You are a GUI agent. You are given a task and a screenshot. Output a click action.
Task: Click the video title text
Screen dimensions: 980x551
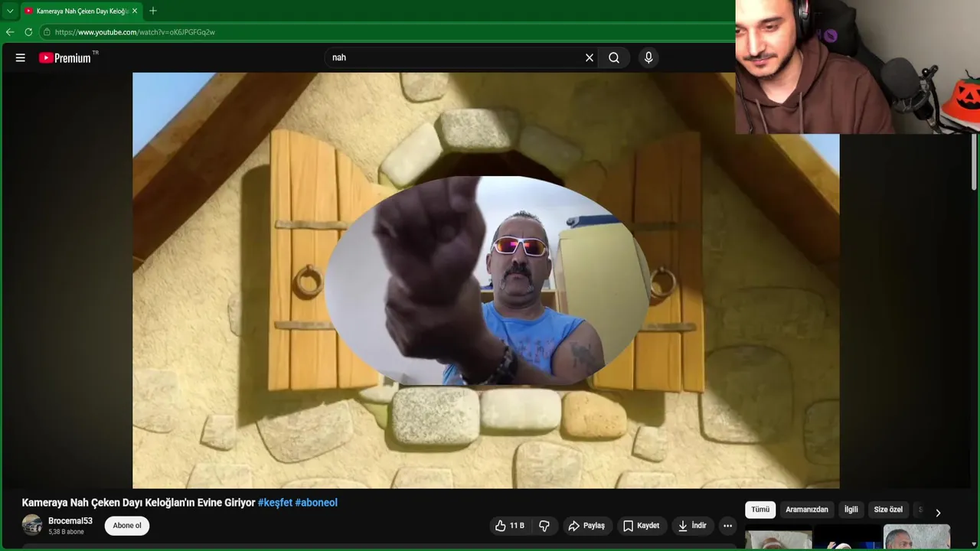pos(139,503)
